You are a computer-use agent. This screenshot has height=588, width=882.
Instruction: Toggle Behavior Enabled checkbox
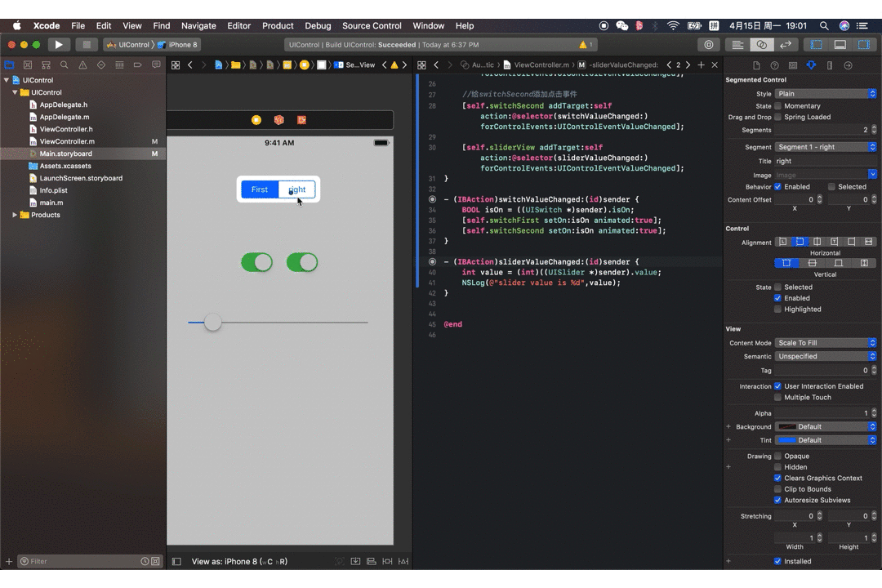(778, 187)
